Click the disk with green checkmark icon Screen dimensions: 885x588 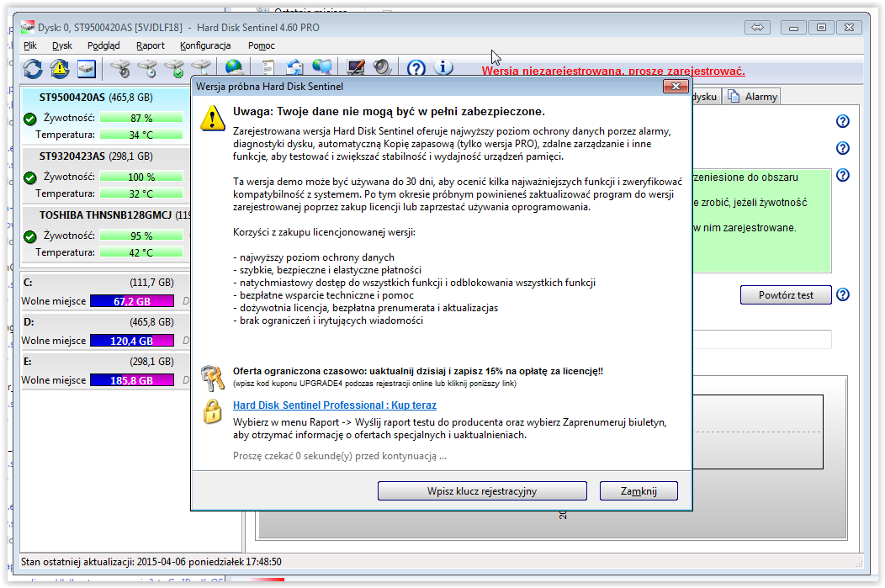tap(175, 69)
